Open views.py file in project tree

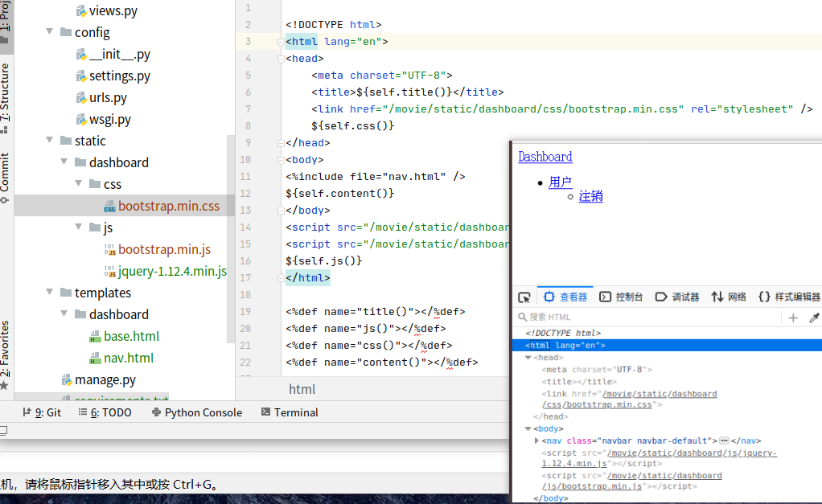click(113, 10)
